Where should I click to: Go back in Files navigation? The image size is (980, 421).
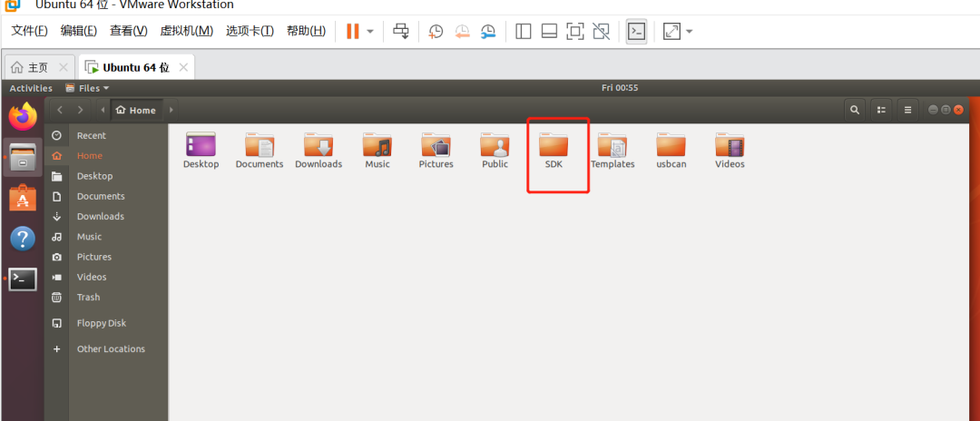[60, 110]
